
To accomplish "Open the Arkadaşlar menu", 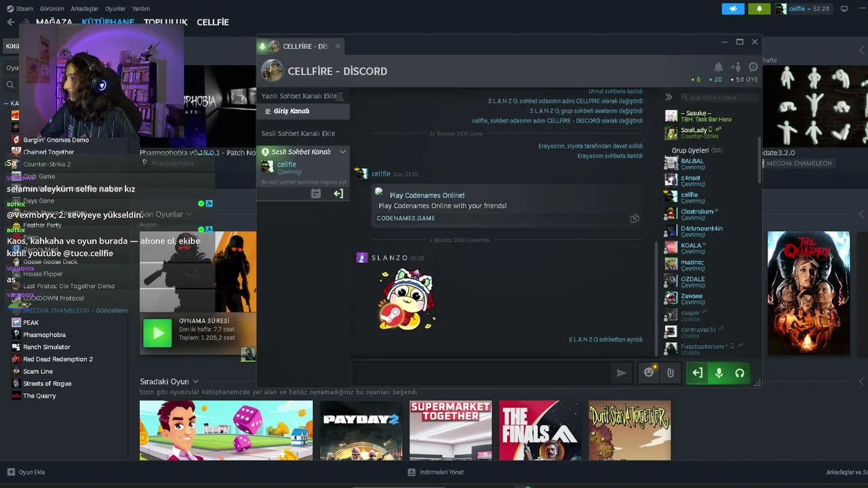I will (x=85, y=9).
